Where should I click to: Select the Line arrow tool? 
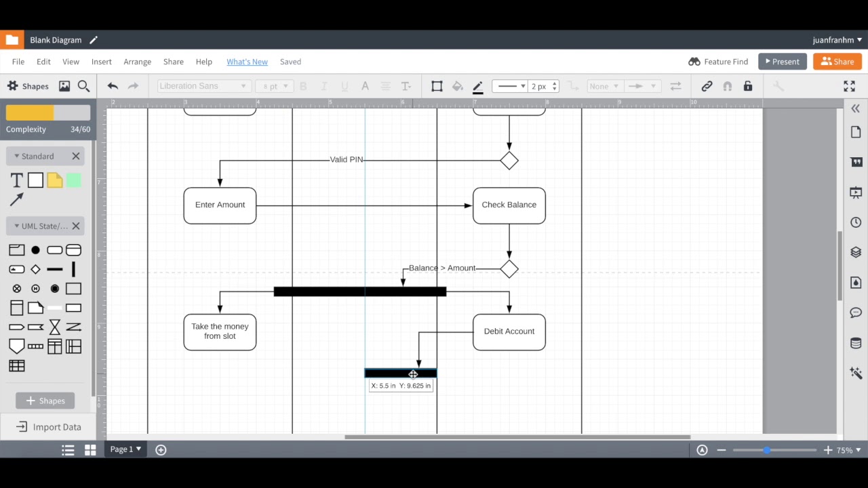(17, 199)
